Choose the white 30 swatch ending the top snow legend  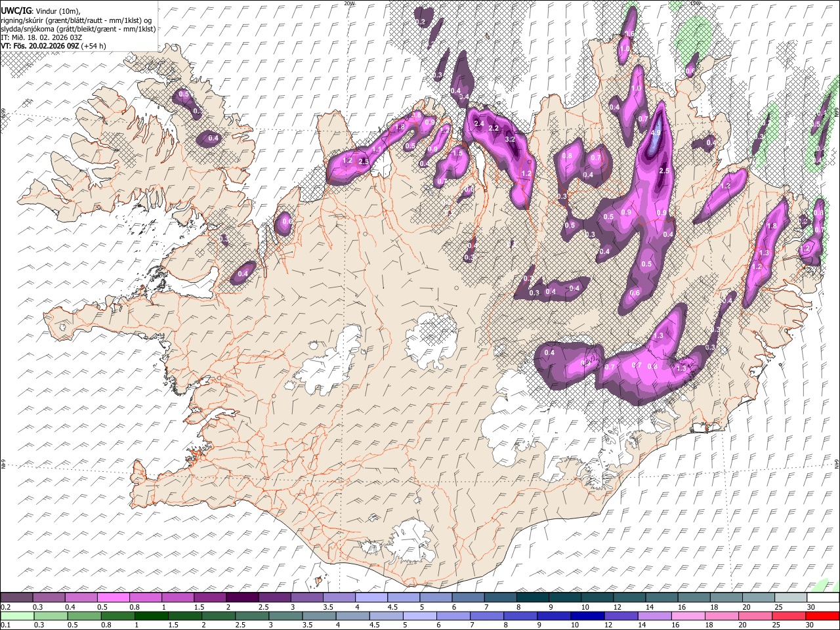click(823, 598)
